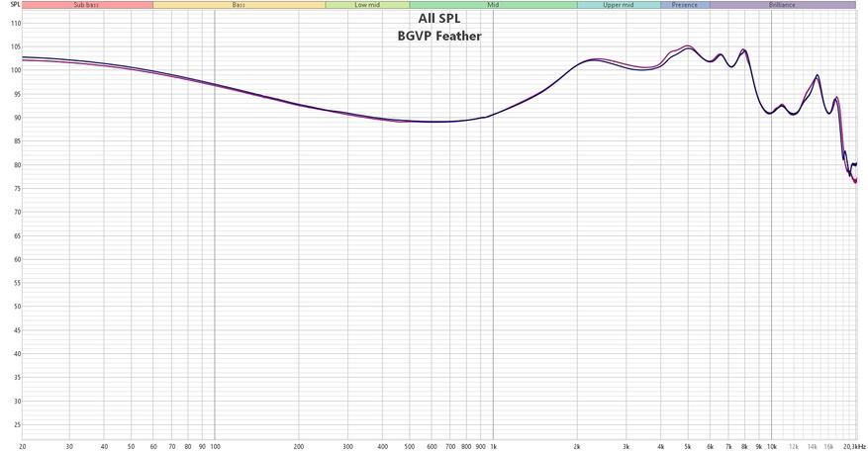Click the 500 frequency axis label
Viewport: 868px width, 453px height.
410,446
